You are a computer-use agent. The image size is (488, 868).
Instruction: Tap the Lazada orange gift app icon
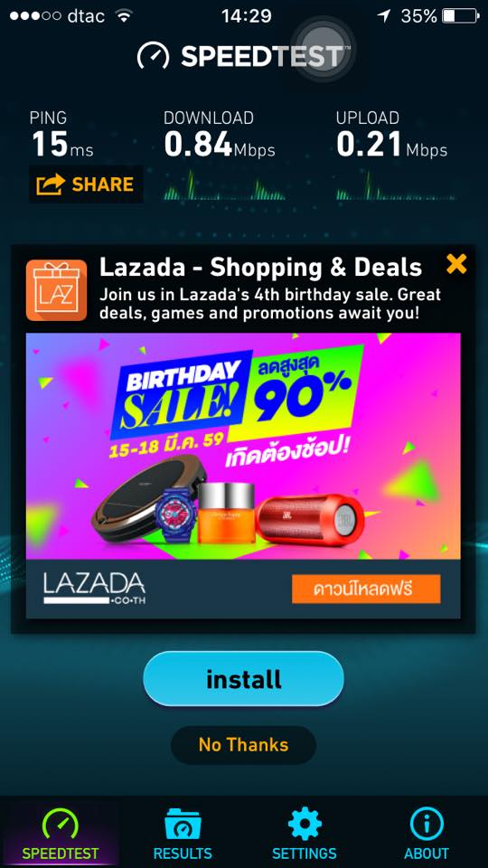(x=56, y=290)
